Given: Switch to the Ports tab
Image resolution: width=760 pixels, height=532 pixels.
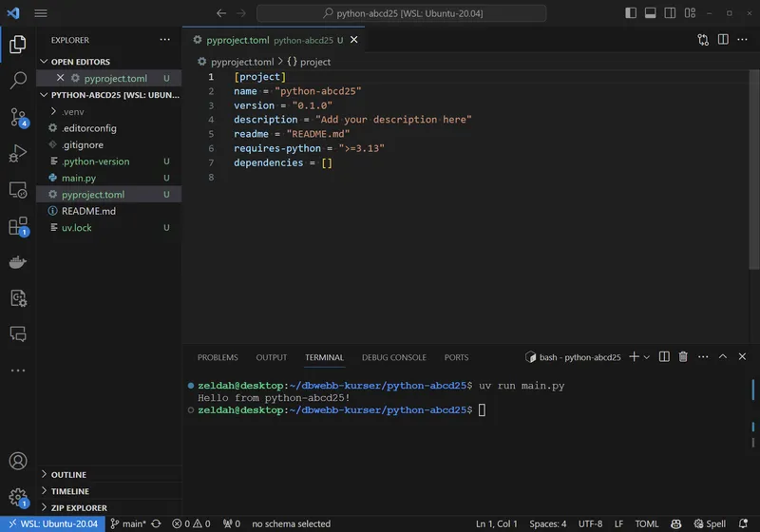Looking at the screenshot, I should (456, 357).
